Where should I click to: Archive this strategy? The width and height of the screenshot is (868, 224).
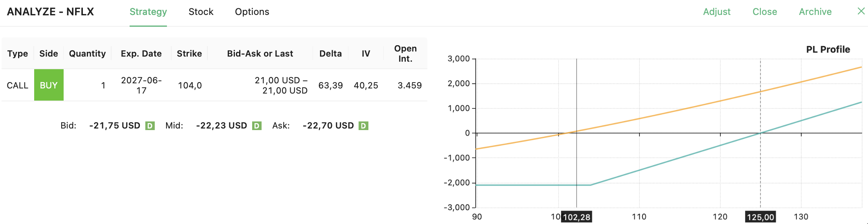(815, 12)
